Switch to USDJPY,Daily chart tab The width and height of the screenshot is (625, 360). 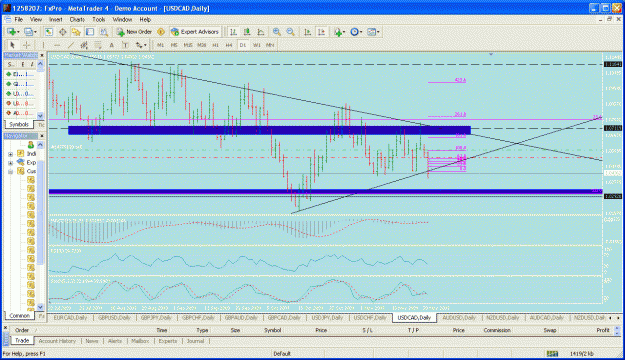coord(327,318)
